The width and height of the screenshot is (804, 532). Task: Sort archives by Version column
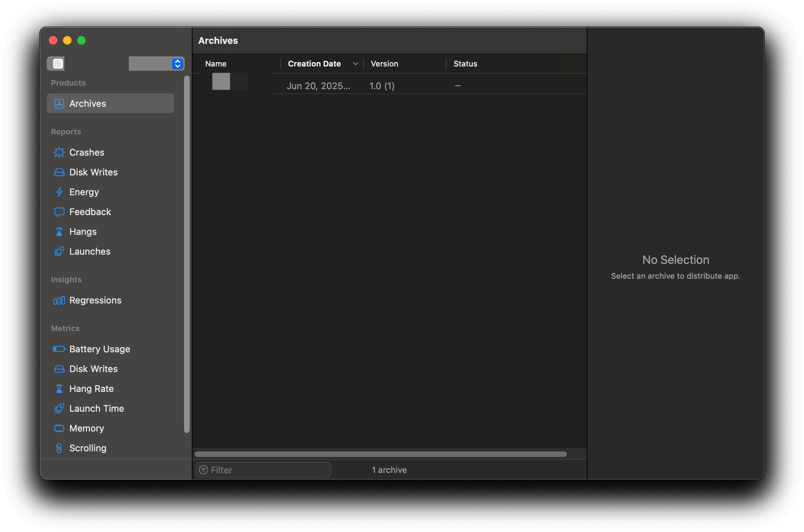(384, 64)
